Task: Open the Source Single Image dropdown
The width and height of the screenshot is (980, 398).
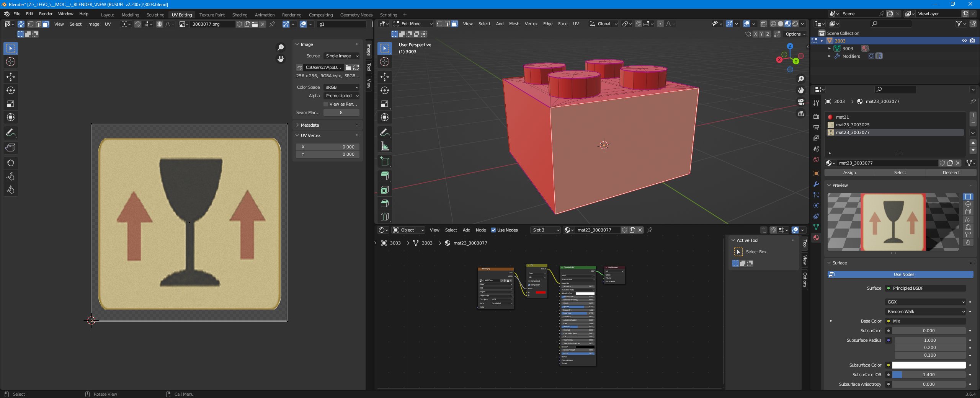Action: coord(342,56)
